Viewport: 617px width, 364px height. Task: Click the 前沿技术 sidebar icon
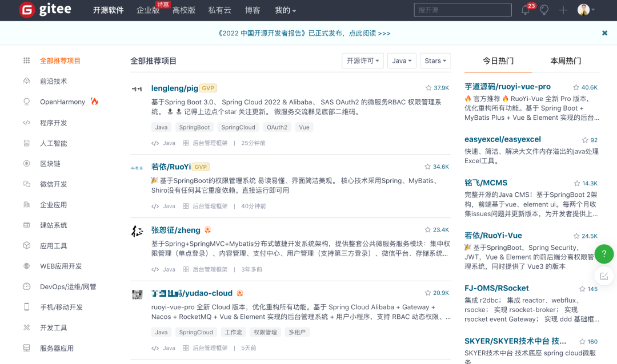click(x=26, y=81)
